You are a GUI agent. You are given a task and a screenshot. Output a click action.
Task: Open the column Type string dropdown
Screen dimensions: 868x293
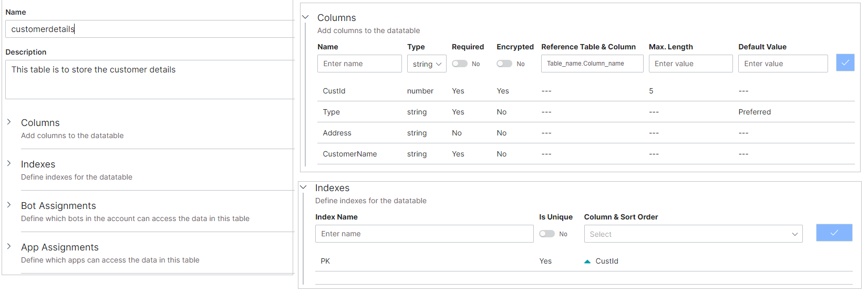(427, 64)
